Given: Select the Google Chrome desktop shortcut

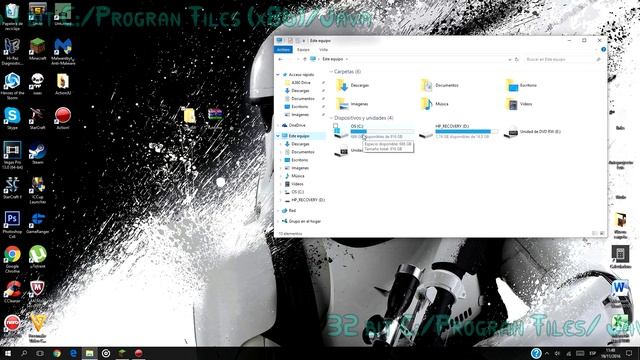Looking at the screenshot, I should click(x=12, y=260).
